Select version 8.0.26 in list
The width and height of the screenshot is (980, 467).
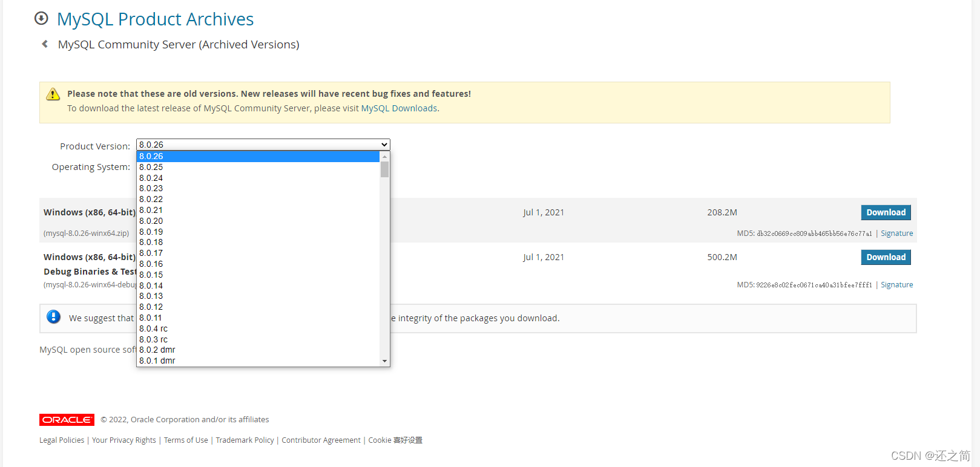pyautogui.click(x=258, y=156)
